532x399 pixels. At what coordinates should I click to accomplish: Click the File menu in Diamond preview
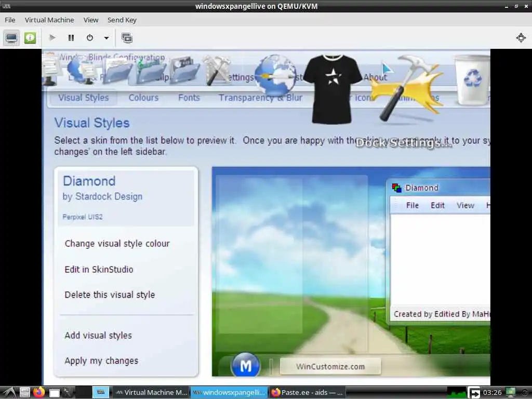coord(412,205)
